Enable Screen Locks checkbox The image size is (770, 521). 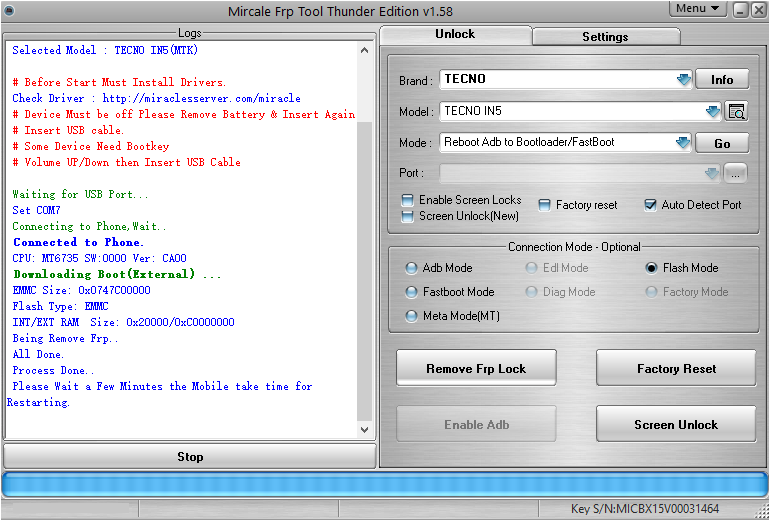[407, 200]
